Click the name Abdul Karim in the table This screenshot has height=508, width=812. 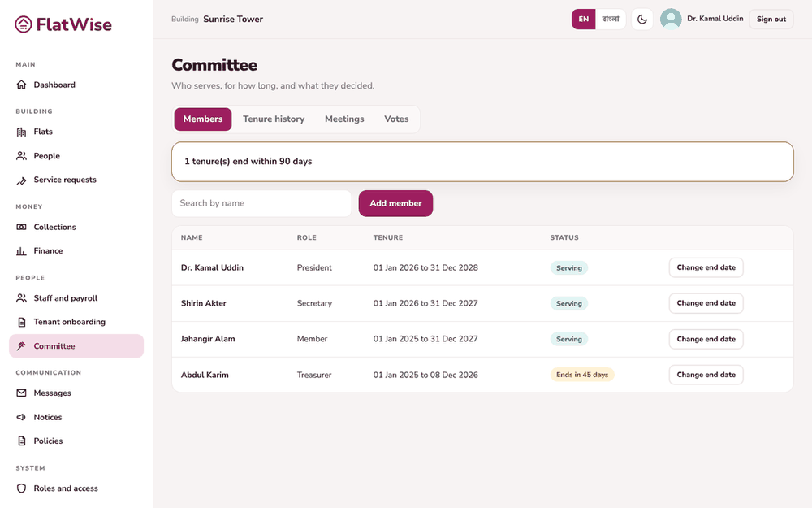pos(205,375)
